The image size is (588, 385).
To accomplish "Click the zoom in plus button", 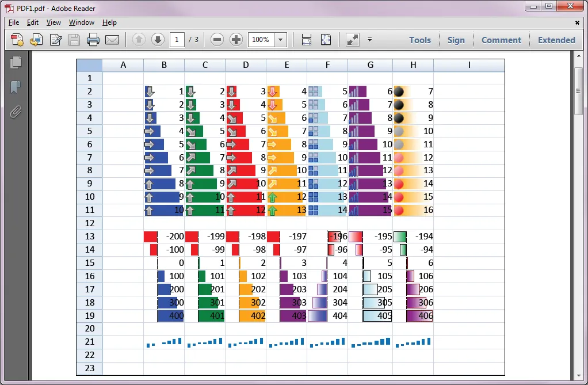I will pos(236,40).
